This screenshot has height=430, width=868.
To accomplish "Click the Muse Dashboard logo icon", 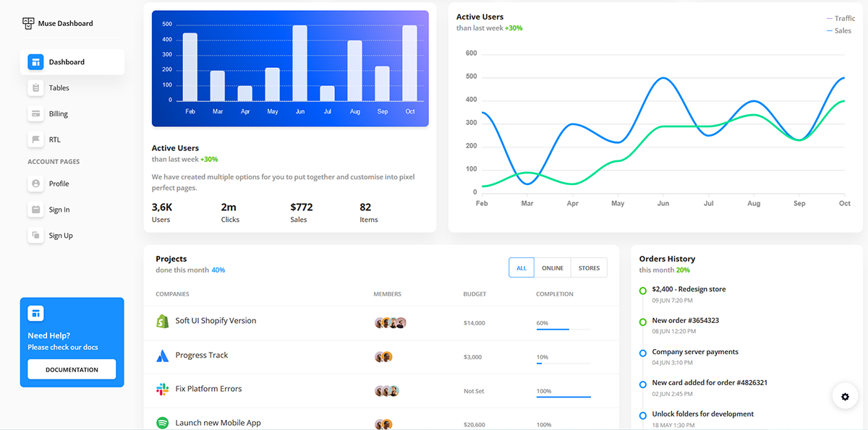I will click(x=28, y=23).
